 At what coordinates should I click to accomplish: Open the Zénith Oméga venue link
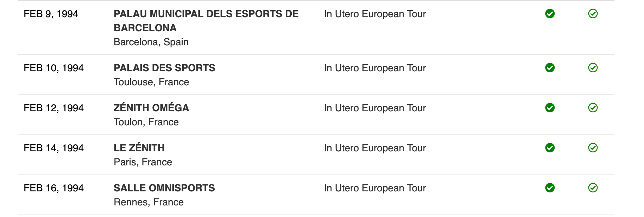(151, 108)
